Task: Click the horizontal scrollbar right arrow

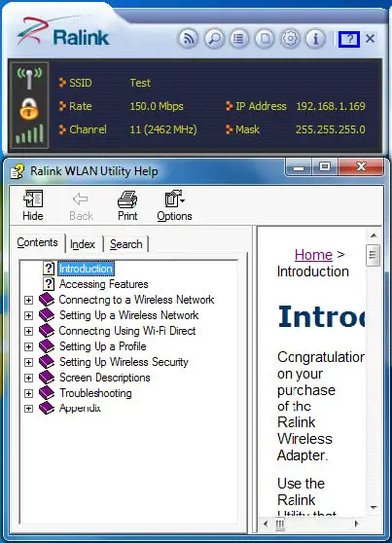Action: [x=357, y=524]
